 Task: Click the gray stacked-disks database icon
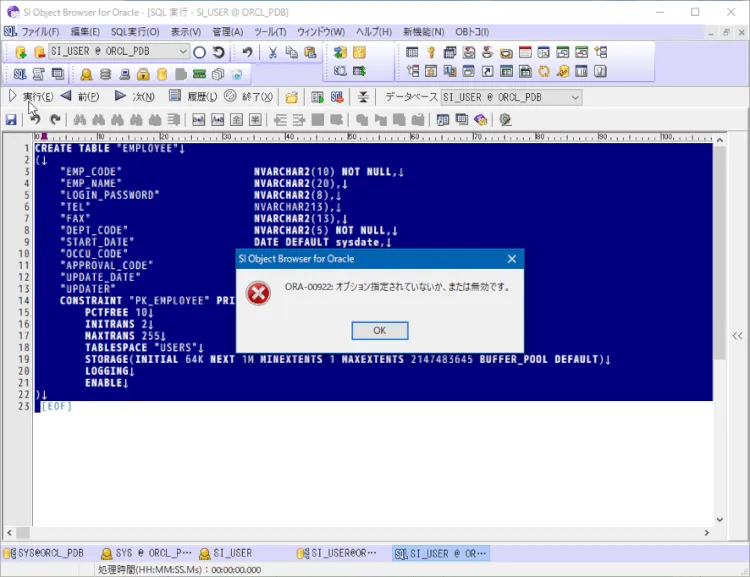pyautogui.click(x=105, y=74)
